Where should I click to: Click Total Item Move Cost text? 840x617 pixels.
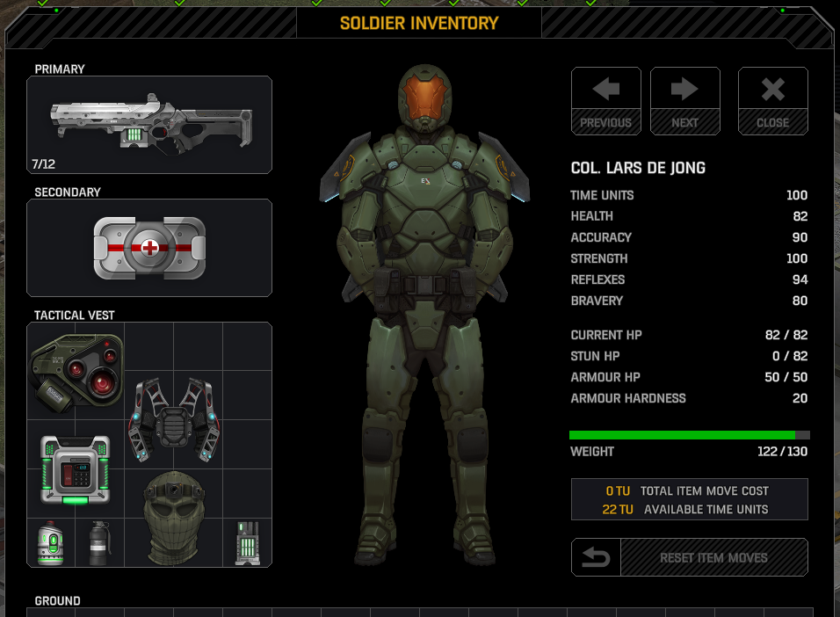click(705, 491)
